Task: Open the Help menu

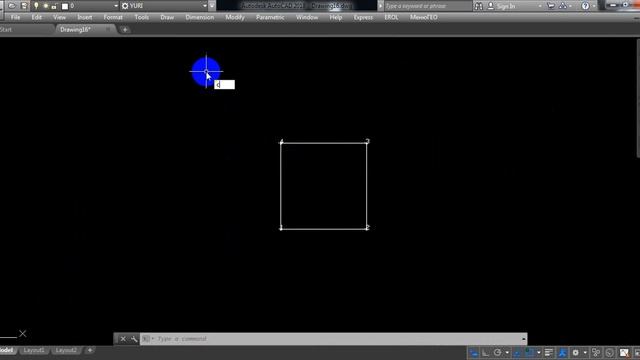Action: click(336, 18)
